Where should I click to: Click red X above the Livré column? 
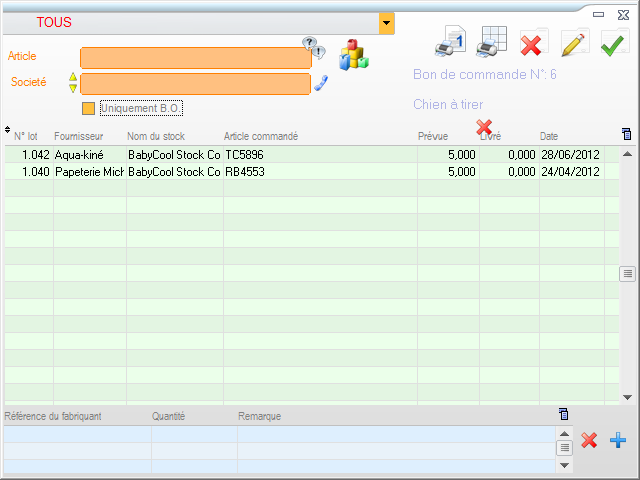pyautogui.click(x=484, y=127)
